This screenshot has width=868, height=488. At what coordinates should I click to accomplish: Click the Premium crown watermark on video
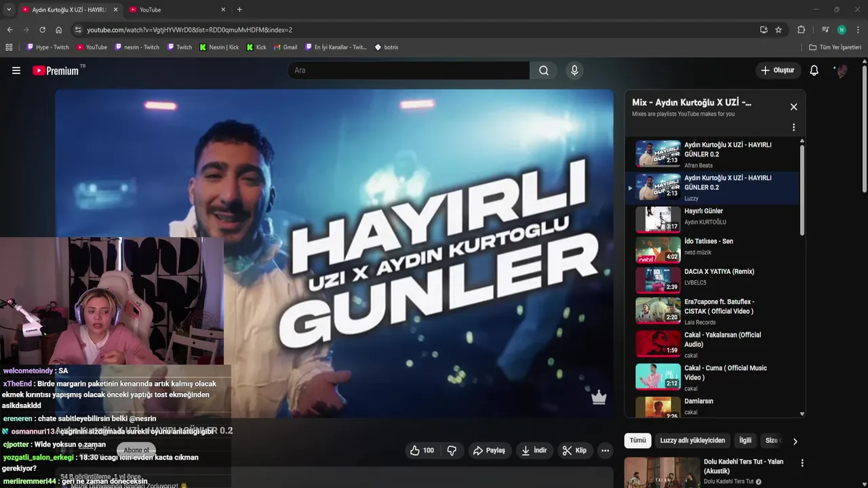point(598,397)
